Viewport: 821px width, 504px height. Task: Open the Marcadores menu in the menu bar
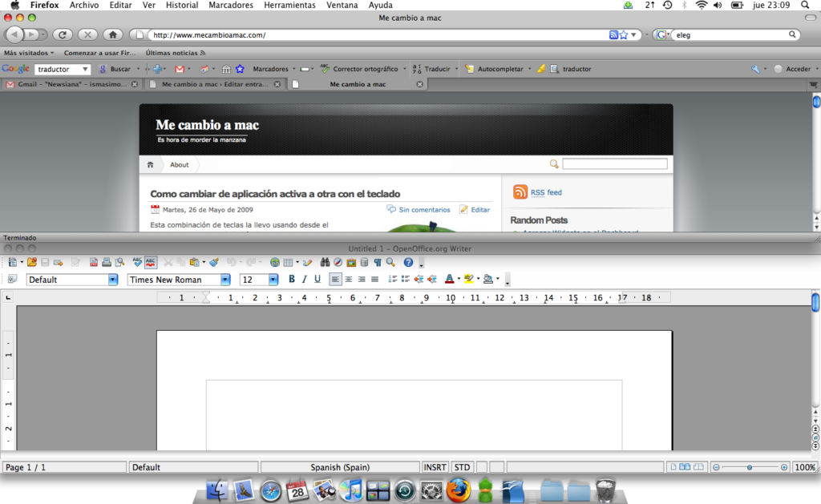[231, 6]
